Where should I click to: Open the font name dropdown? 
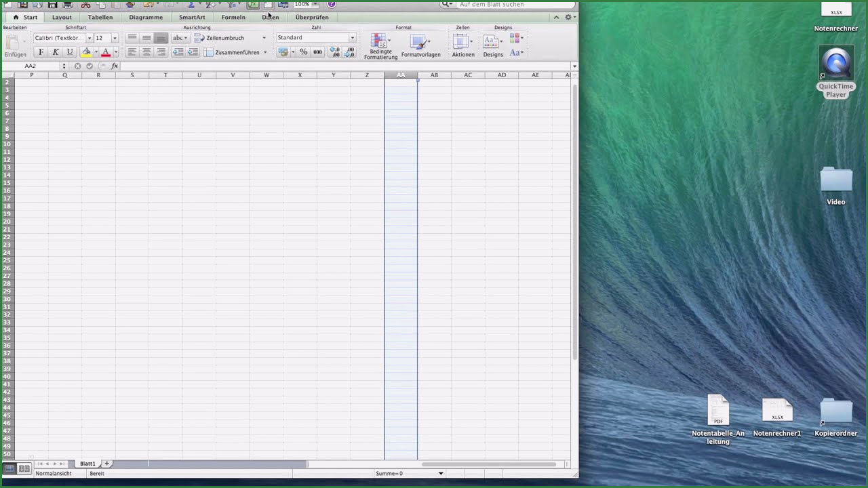pos(89,38)
